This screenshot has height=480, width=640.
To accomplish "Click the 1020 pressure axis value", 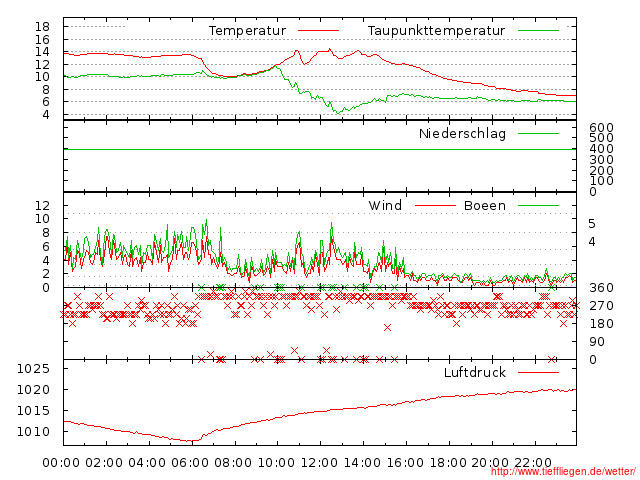I will click(x=33, y=390).
